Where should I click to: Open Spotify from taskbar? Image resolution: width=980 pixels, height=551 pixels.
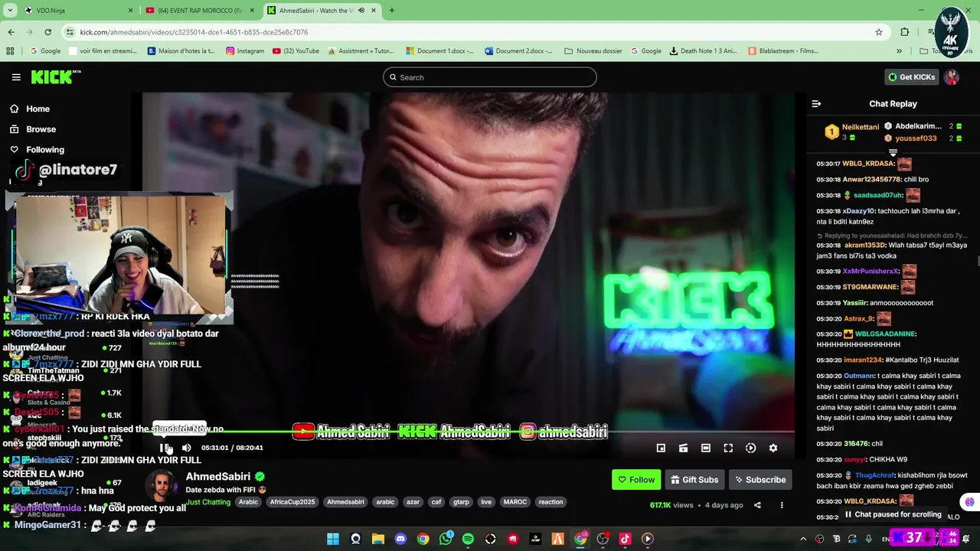coord(468,539)
